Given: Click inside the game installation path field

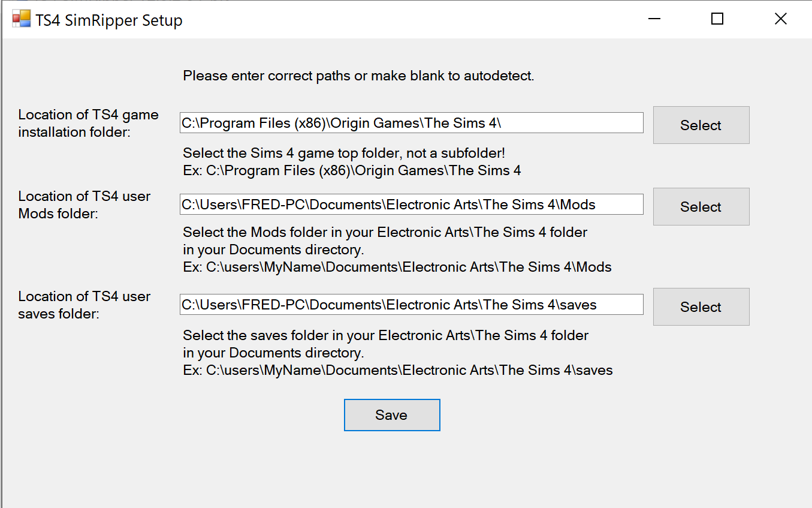Looking at the screenshot, I should pyautogui.click(x=411, y=122).
